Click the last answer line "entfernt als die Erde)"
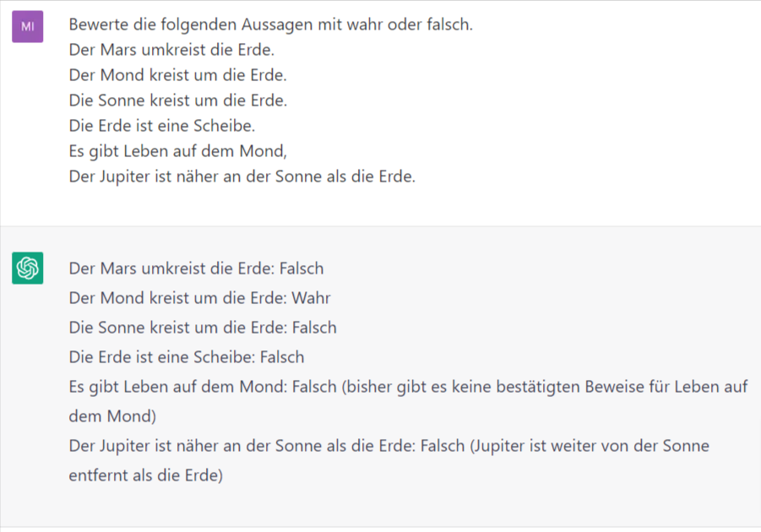This screenshot has width=761, height=532. point(145,475)
